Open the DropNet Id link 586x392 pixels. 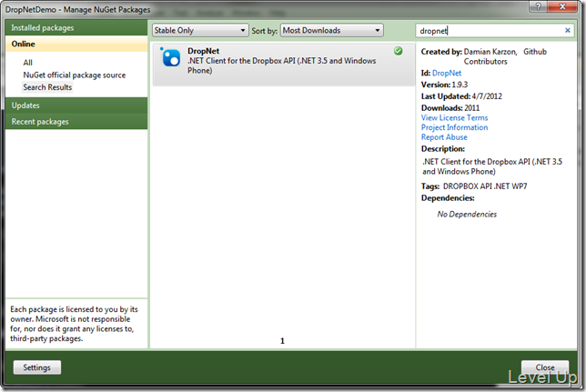click(x=447, y=74)
